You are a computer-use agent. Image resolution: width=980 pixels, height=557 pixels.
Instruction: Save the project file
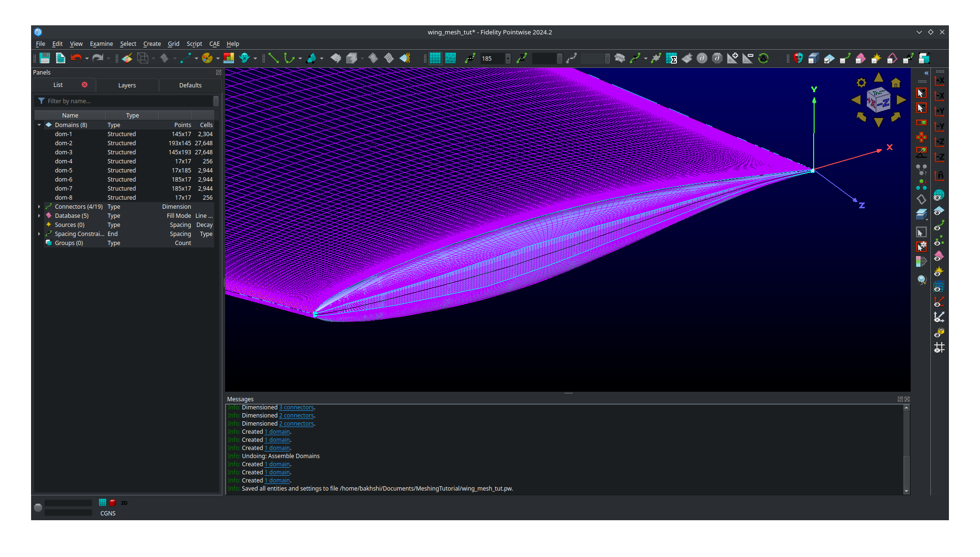click(x=44, y=58)
